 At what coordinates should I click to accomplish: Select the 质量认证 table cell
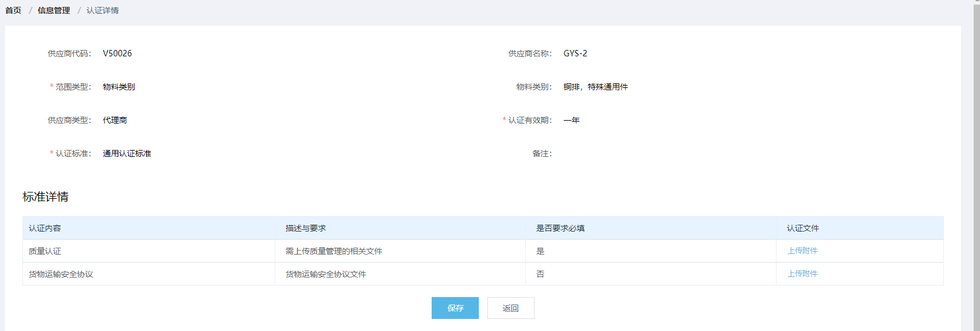point(45,251)
